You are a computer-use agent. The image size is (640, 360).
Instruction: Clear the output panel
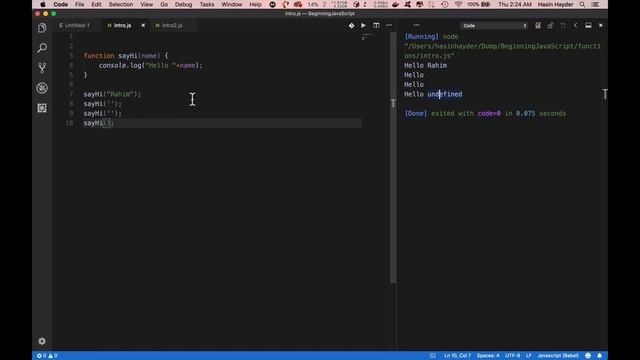click(538, 25)
